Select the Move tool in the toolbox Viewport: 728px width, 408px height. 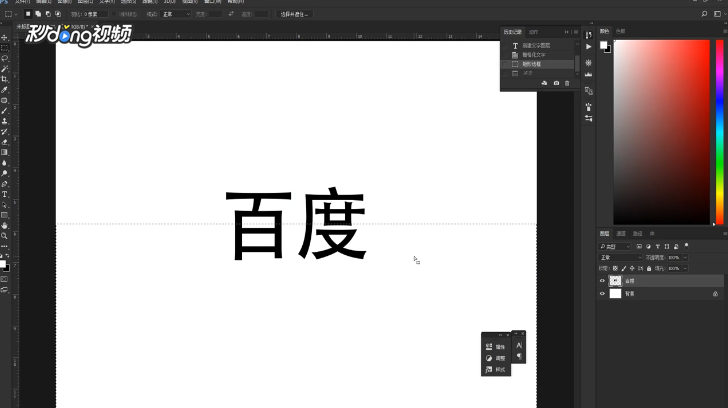(5, 37)
